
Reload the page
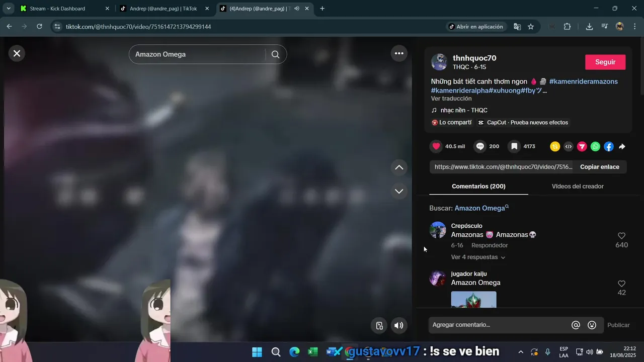point(39,27)
